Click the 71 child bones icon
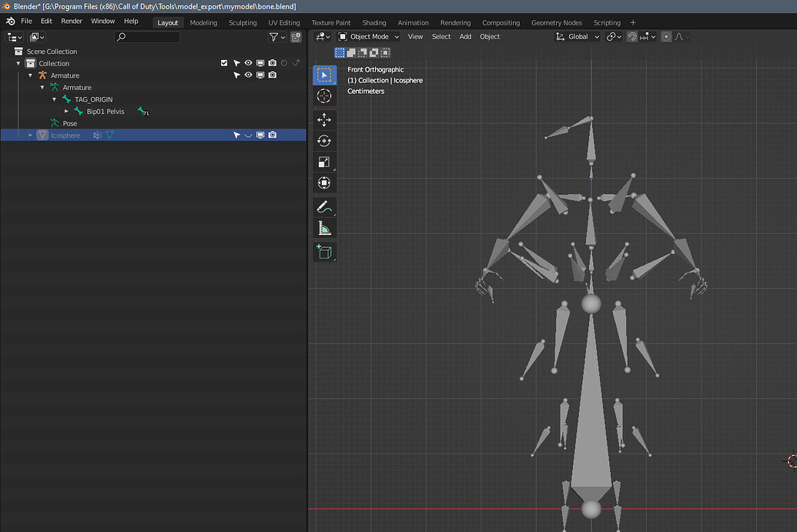The image size is (797, 532). coord(142,112)
